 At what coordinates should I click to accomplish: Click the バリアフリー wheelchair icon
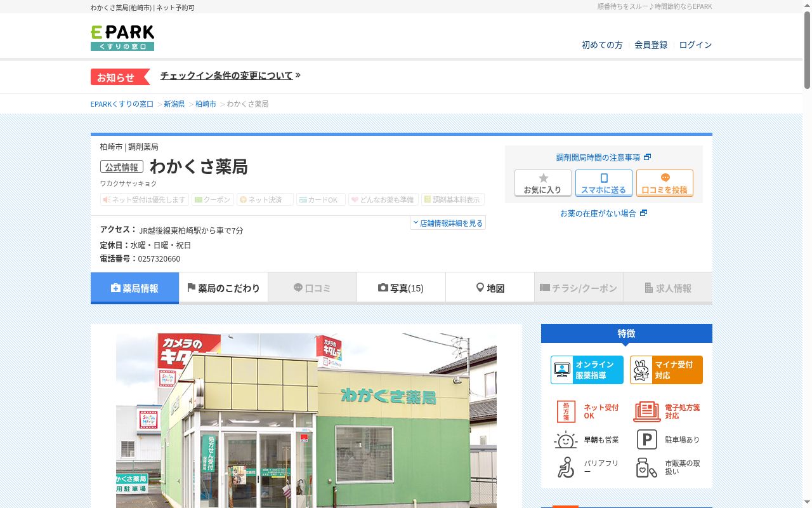click(x=565, y=467)
